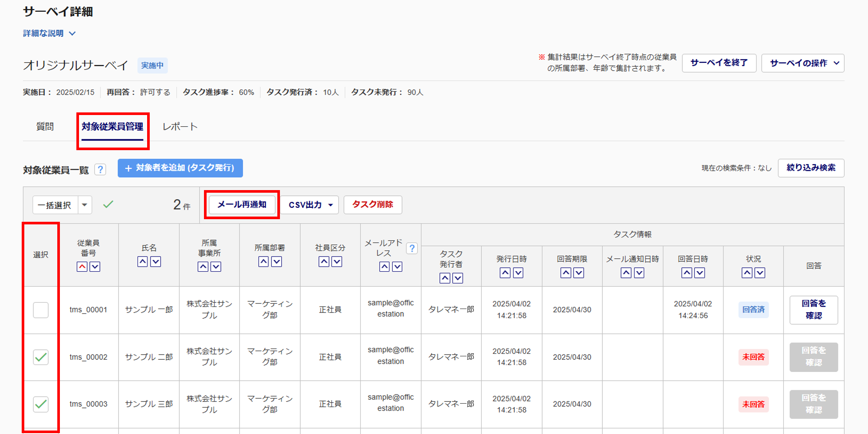Image resolution: width=868 pixels, height=434 pixels.
Task: Open サーベイの操作 dropdown
Action: click(803, 63)
